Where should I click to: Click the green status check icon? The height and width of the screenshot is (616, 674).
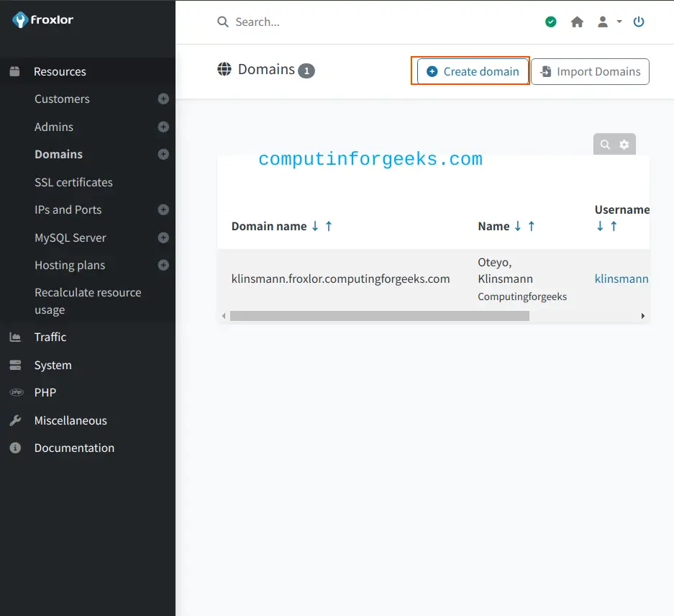(x=550, y=22)
